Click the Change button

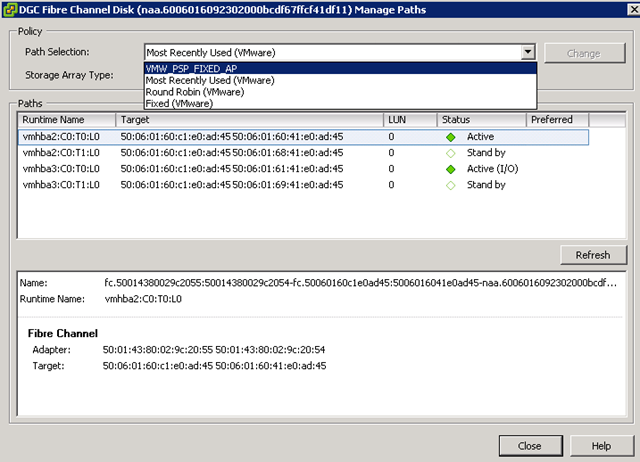click(x=584, y=53)
